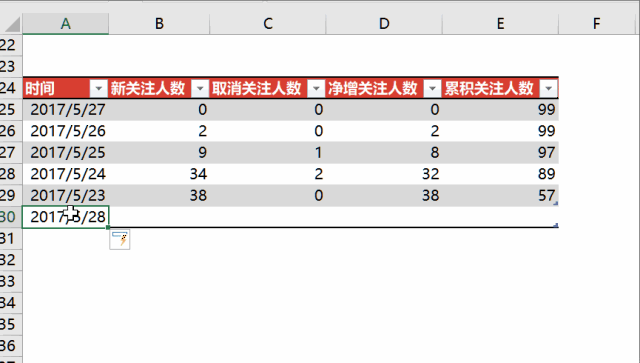The width and height of the screenshot is (640, 363).
Task: Select unfollow count 1 in 2017/5/25 row
Action: 268,152
